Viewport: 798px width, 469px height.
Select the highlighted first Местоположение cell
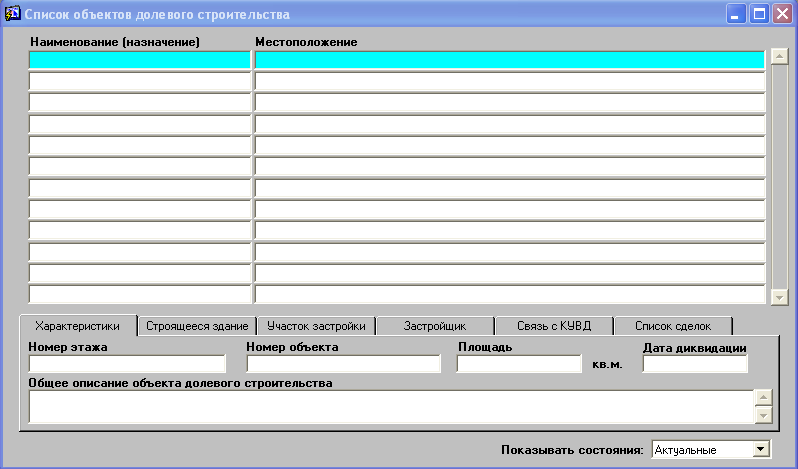tap(510, 60)
